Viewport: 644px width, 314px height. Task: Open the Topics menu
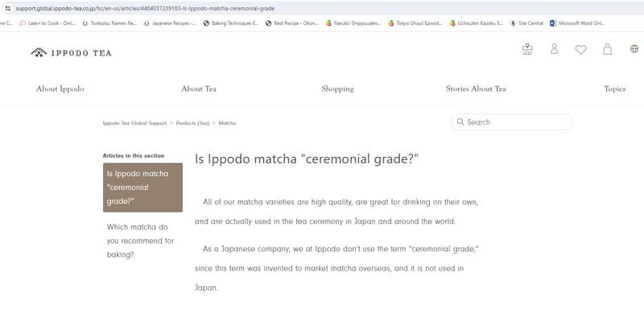[614, 89]
